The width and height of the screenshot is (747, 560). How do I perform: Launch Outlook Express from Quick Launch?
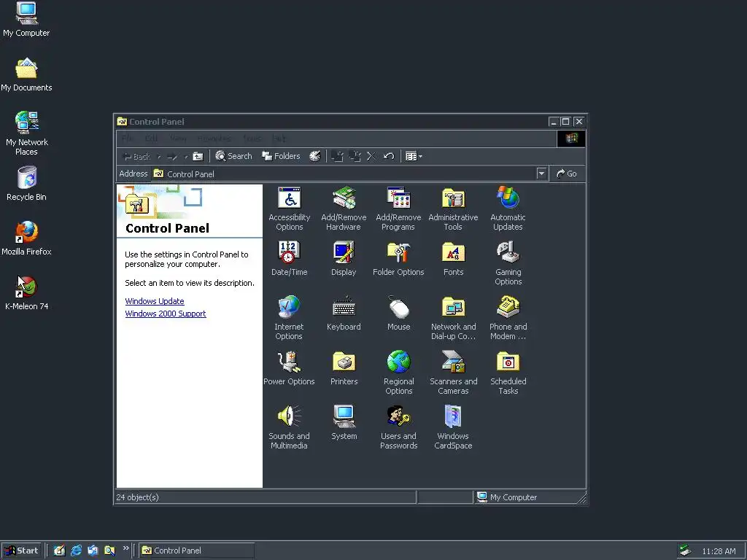point(93,551)
